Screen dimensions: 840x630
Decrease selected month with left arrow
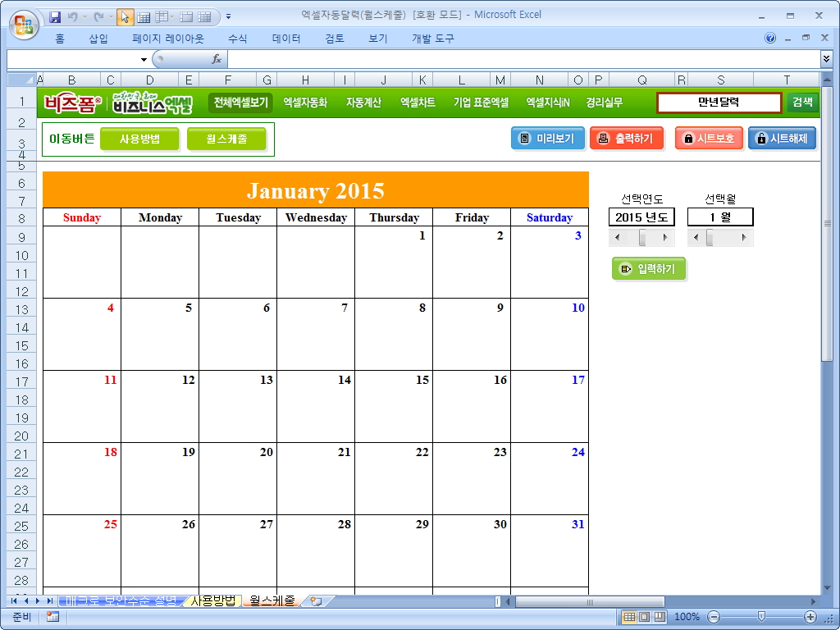(696, 237)
